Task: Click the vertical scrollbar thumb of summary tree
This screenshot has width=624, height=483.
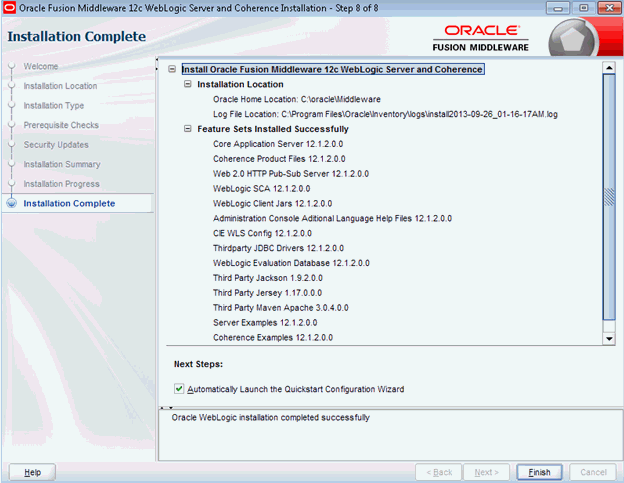Action: point(609,197)
